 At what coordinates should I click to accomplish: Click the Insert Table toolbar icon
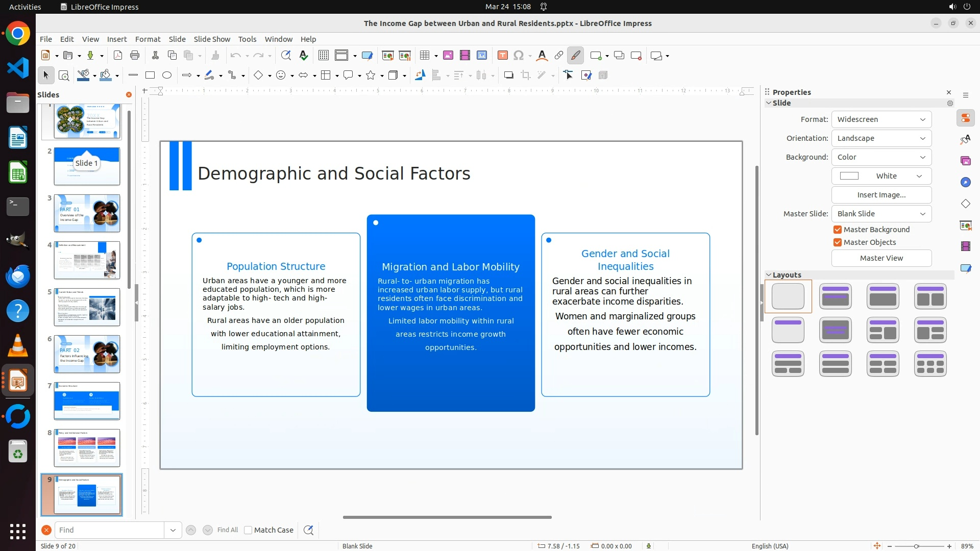point(424,56)
